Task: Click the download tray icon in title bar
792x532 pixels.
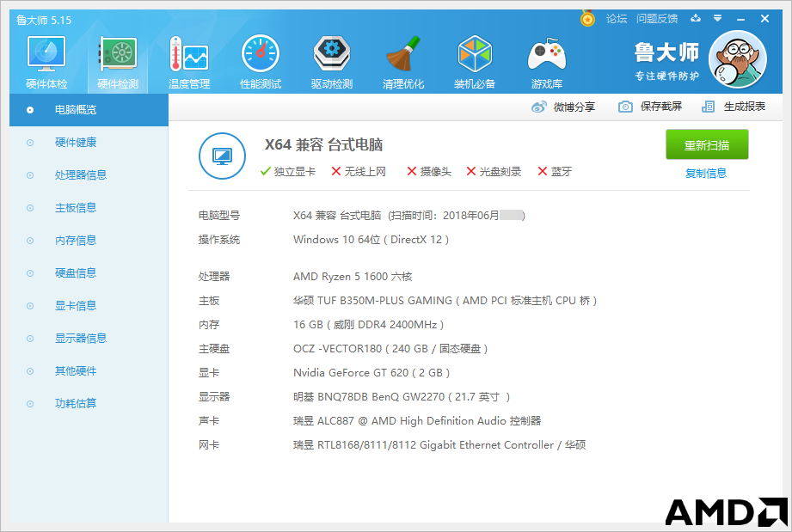Action: 696,19
